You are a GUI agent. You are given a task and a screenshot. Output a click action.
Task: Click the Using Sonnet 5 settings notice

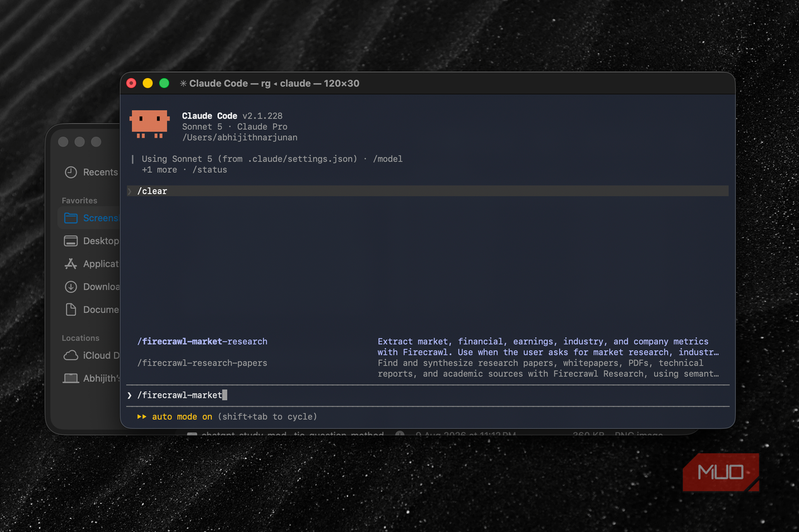pos(272,159)
